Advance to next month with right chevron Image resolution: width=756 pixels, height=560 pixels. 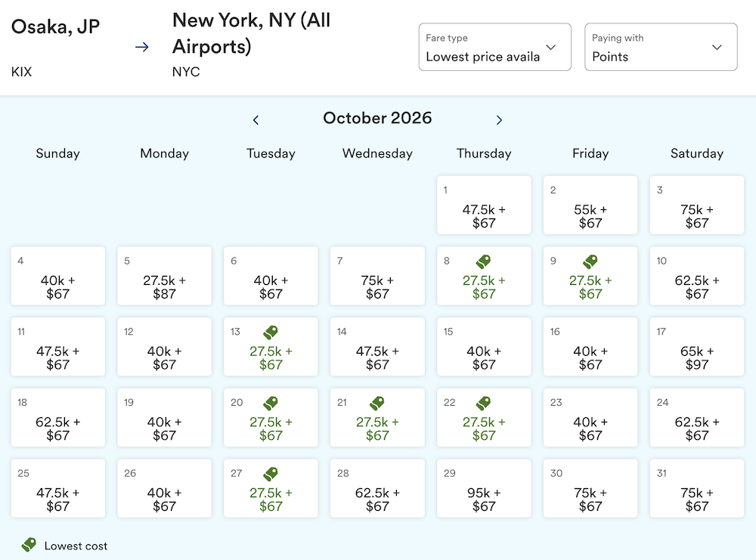(x=499, y=120)
